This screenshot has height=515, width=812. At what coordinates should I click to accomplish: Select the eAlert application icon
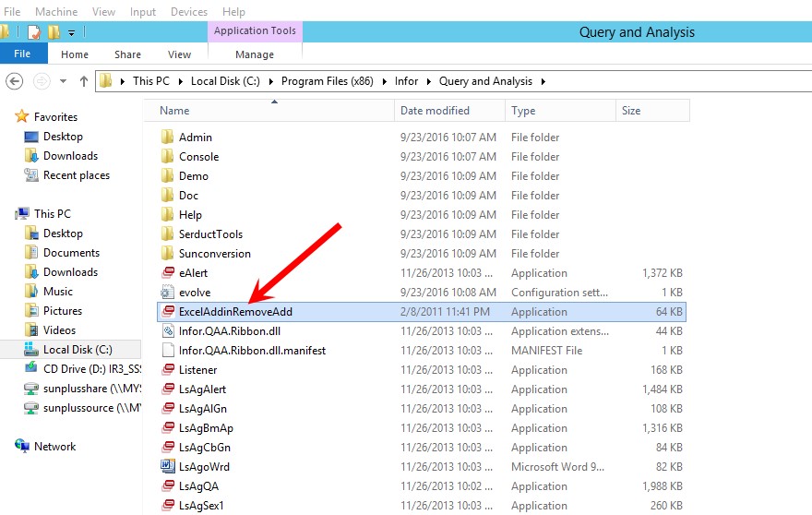pos(168,272)
